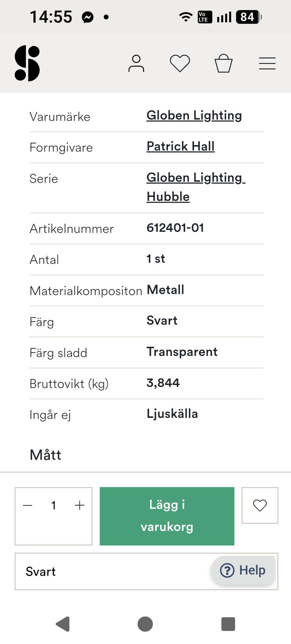Open the shopping basket icon
291x644 pixels.
pyautogui.click(x=223, y=63)
